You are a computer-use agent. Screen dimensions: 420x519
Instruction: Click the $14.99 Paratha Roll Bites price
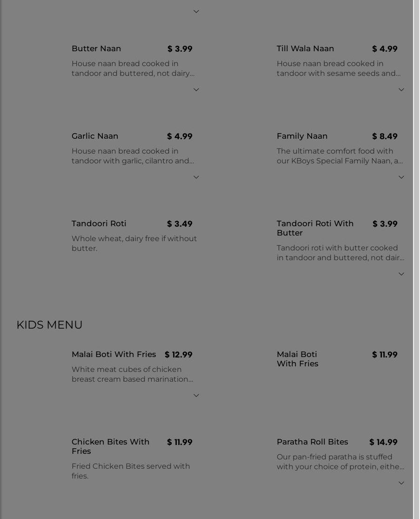click(383, 442)
